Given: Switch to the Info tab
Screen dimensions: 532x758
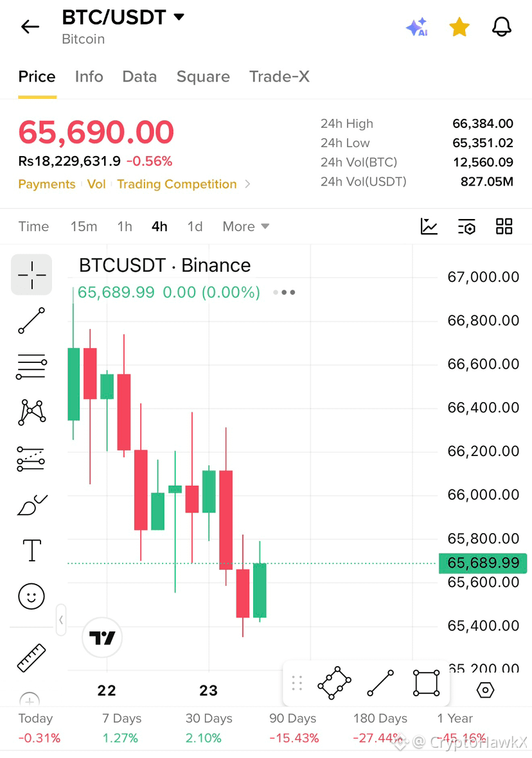Looking at the screenshot, I should [89, 76].
